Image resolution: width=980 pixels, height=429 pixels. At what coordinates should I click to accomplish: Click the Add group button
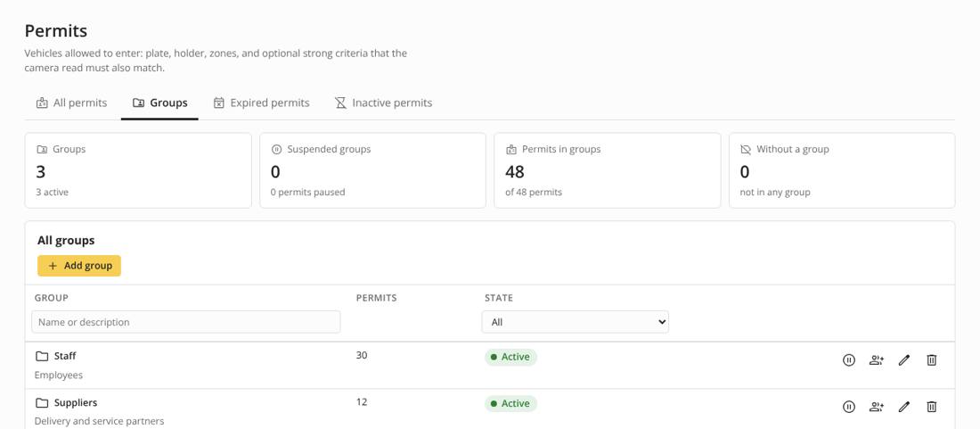[79, 266]
